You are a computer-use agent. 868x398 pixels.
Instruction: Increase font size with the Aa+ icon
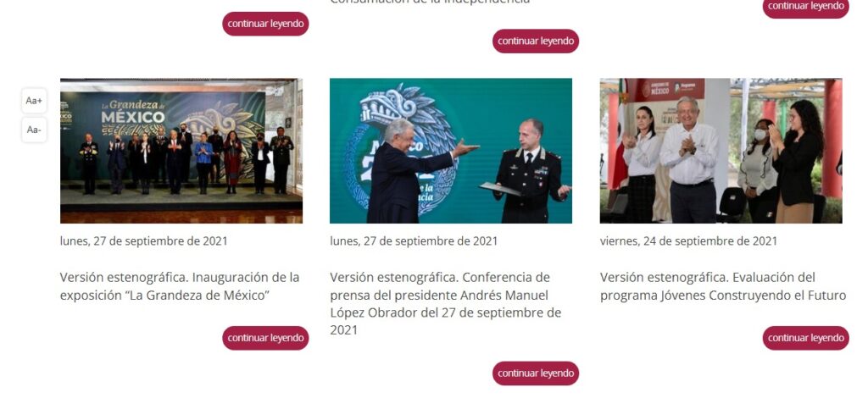tap(34, 101)
